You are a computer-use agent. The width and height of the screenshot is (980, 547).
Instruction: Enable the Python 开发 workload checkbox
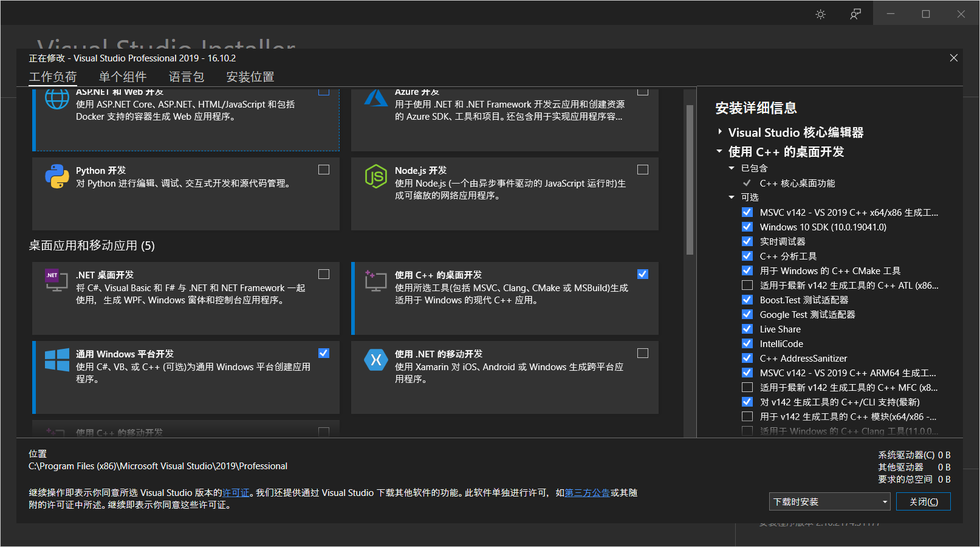324,170
